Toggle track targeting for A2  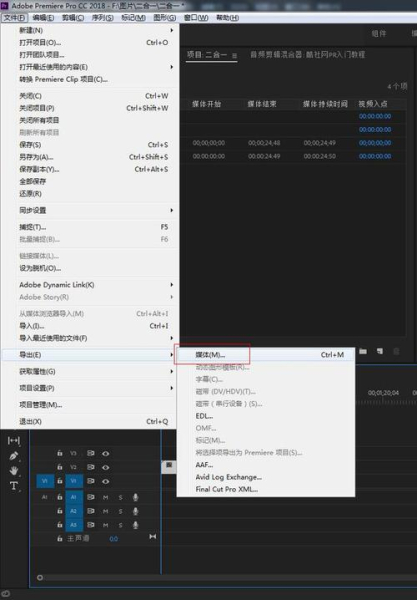point(74,511)
